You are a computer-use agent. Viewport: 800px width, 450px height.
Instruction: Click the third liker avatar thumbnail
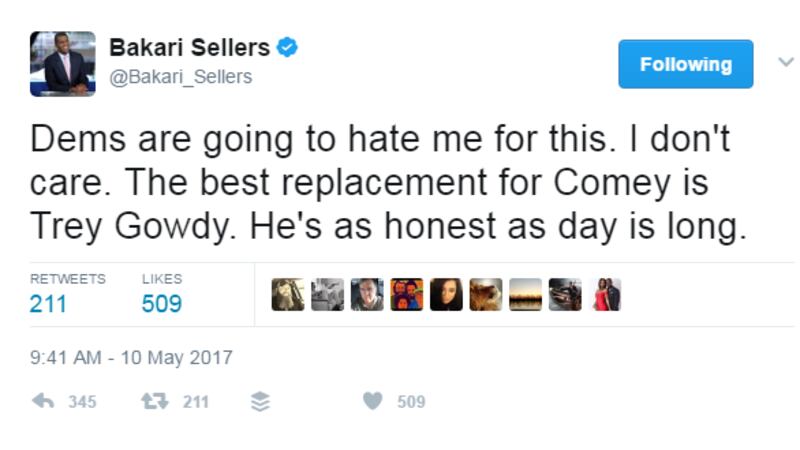(x=367, y=294)
